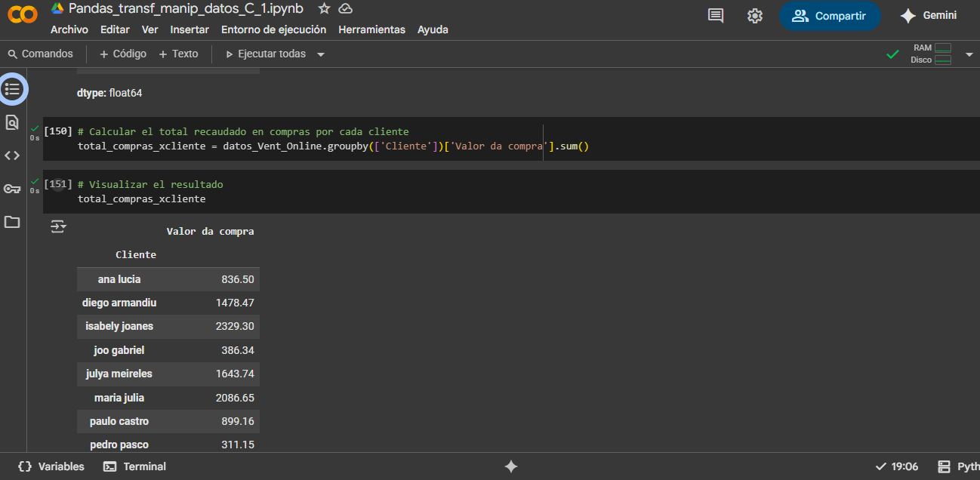Open the Gemini assistant button

click(x=928, y=16)
